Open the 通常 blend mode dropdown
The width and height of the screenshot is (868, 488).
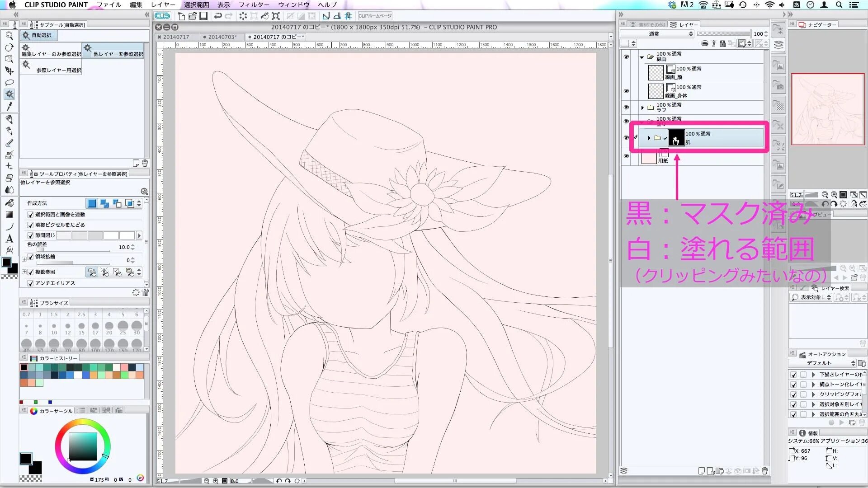click(656, 34)
